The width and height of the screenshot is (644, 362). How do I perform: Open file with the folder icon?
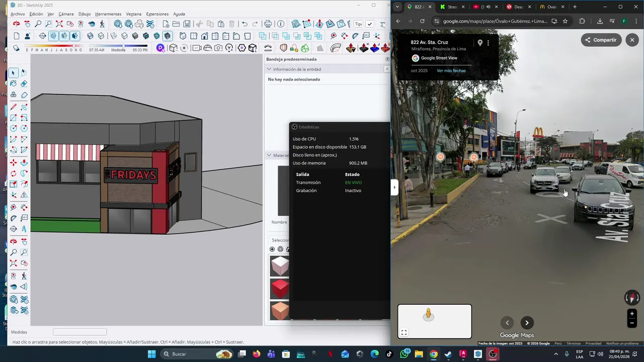pyautogui.click(x=176, y=24)
